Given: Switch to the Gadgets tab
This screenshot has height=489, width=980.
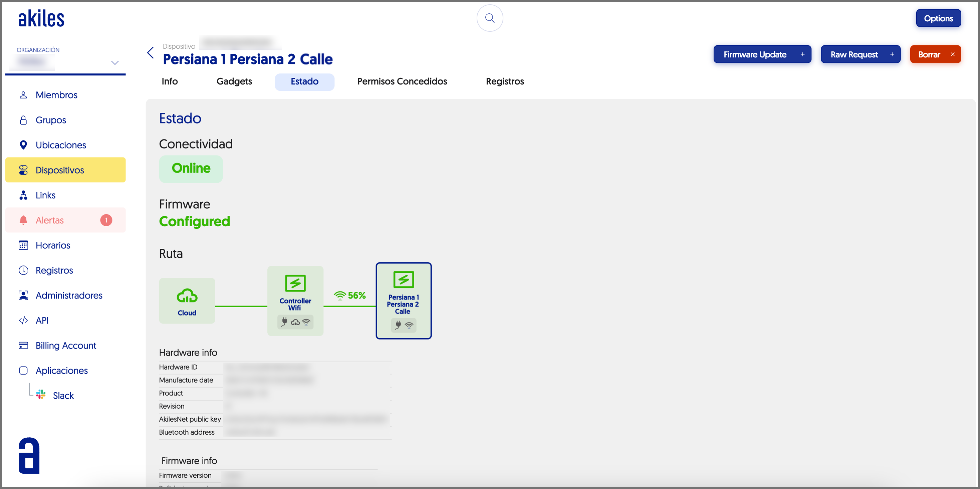Looking at the screenshot, I should pyautogui.click(x=234, y=81).
